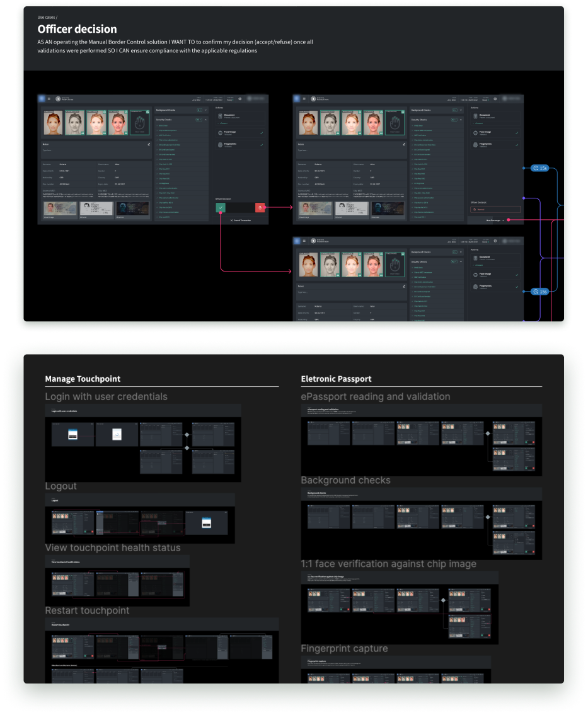The image size is (588, 715).
Task: Click the Next Passenger button
Action: pyautogui.click(x=494, y=220)
